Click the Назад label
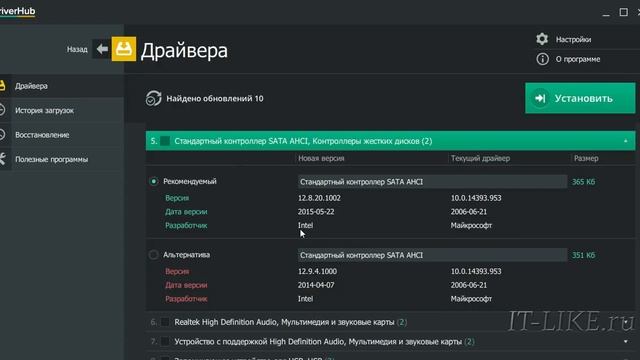This screenshot has height=360, width=640. 77,49
